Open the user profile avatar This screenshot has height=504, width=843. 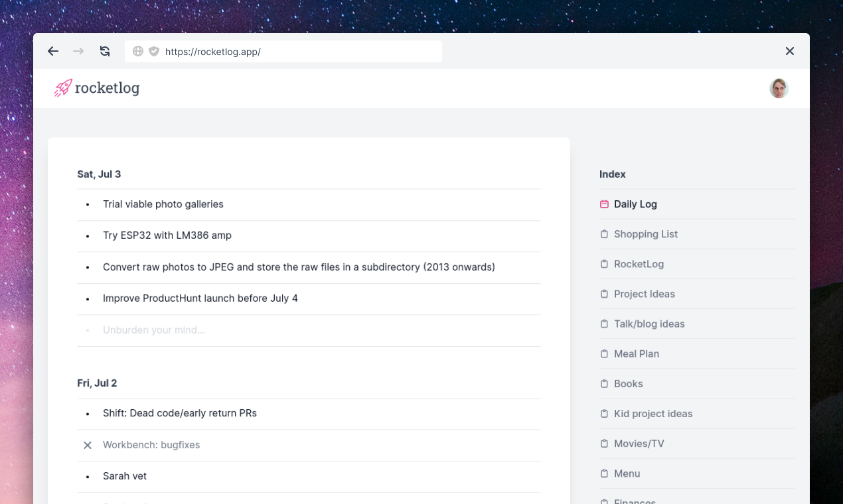(x=779, y=88)
